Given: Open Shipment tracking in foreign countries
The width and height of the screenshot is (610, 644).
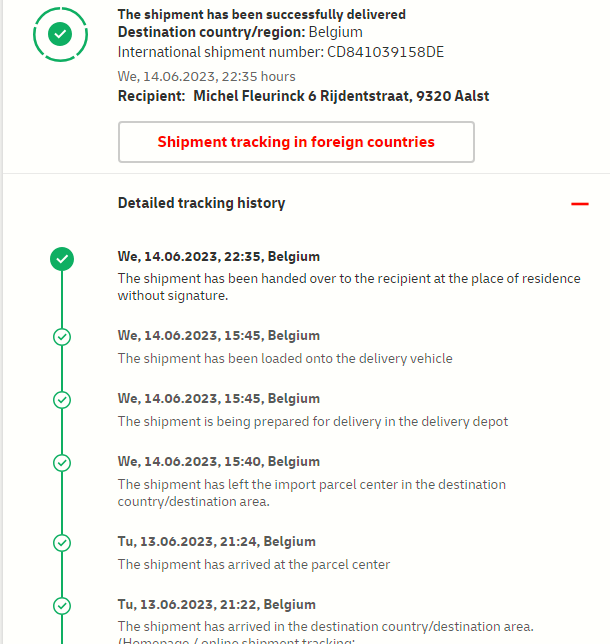Looking at the screenshot, I should point(296,142).
